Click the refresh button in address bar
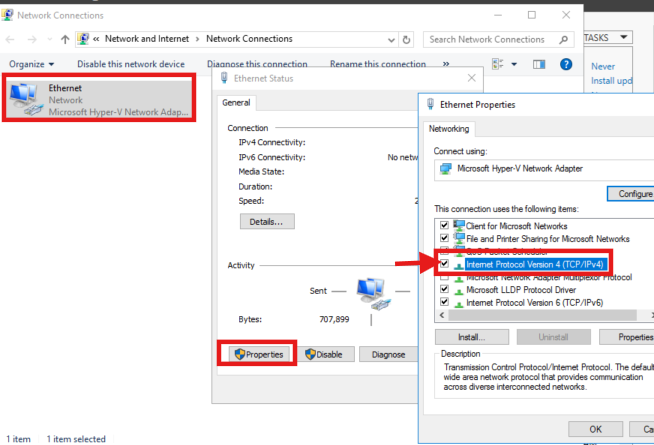Viewport: 654px width, 445px height. tap(408, 39)
